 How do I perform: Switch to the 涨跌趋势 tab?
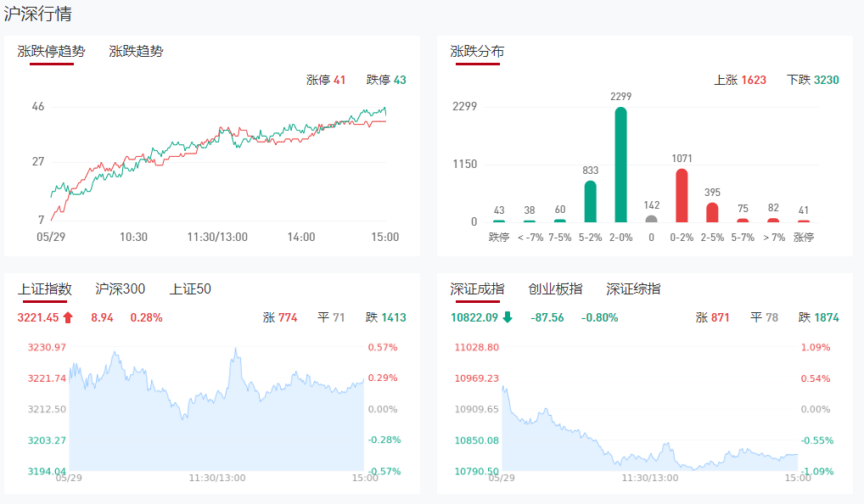pos(136,51)
